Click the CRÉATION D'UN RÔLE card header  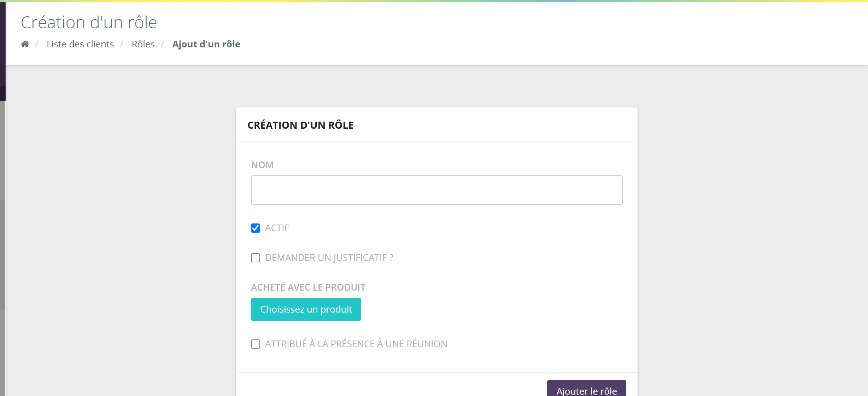click(x=300, y=125)
